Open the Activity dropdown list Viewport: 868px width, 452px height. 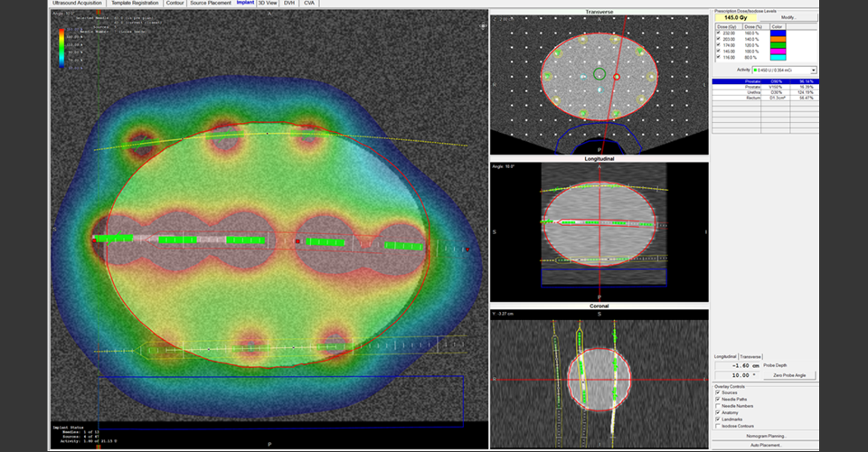click(x=813, y=71)
